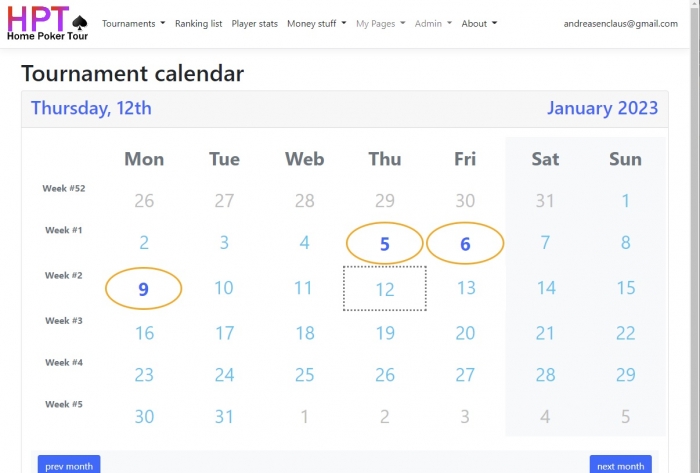Select Tuesday January 31
The image size is (700, 473).
pos(224,416)
